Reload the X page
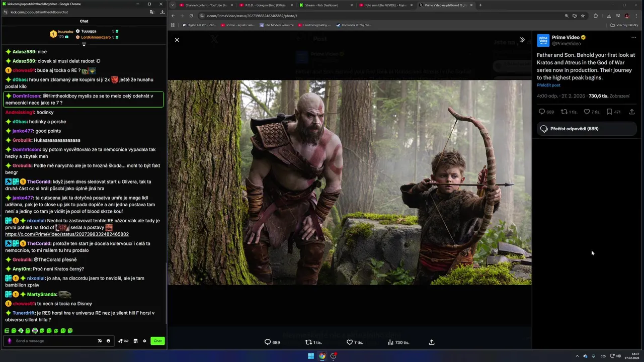 191,16
